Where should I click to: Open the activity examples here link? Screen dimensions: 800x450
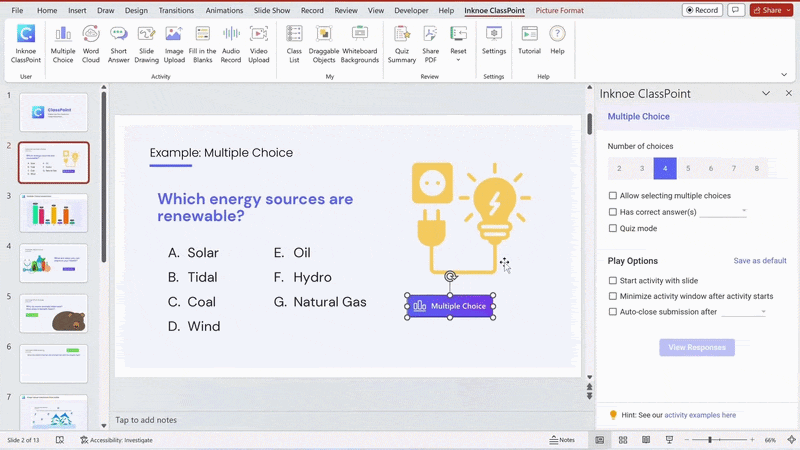click(x=700, y=415)
